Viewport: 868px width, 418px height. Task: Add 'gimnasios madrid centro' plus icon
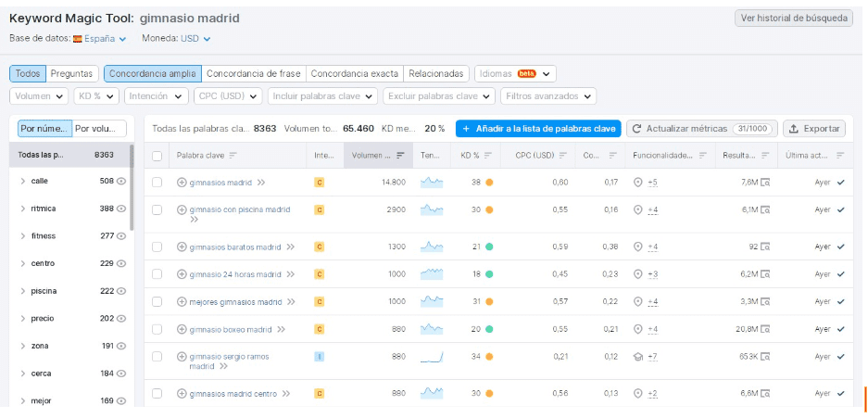(182, 394)
